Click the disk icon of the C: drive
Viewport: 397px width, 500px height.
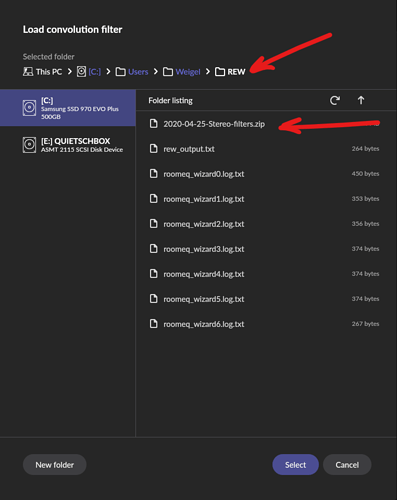[x=29, y=108]
